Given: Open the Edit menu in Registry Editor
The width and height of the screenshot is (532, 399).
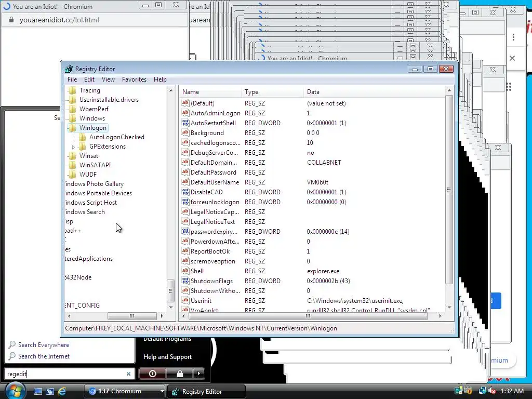Looking at the screenshot, I should coord(89,79).
